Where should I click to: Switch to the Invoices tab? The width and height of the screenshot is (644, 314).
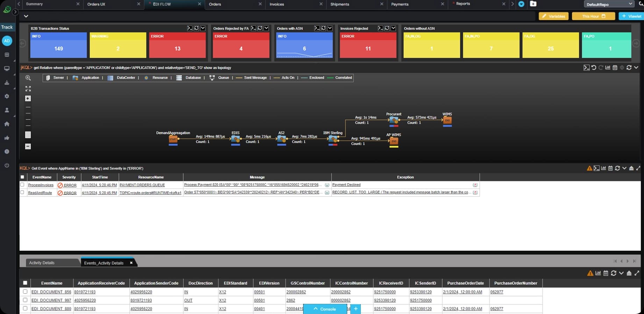pos(277,4)
